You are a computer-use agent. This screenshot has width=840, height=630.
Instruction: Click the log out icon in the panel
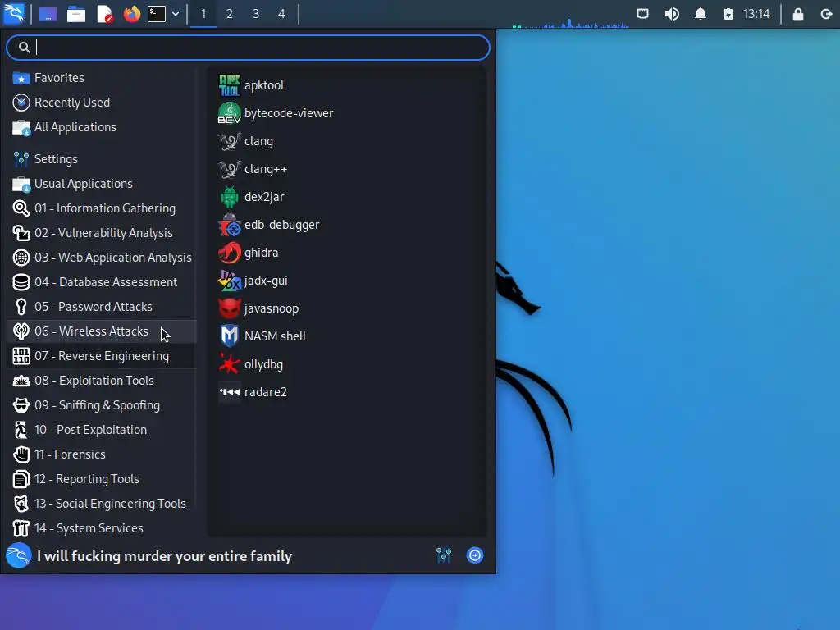tap(826, 14)
